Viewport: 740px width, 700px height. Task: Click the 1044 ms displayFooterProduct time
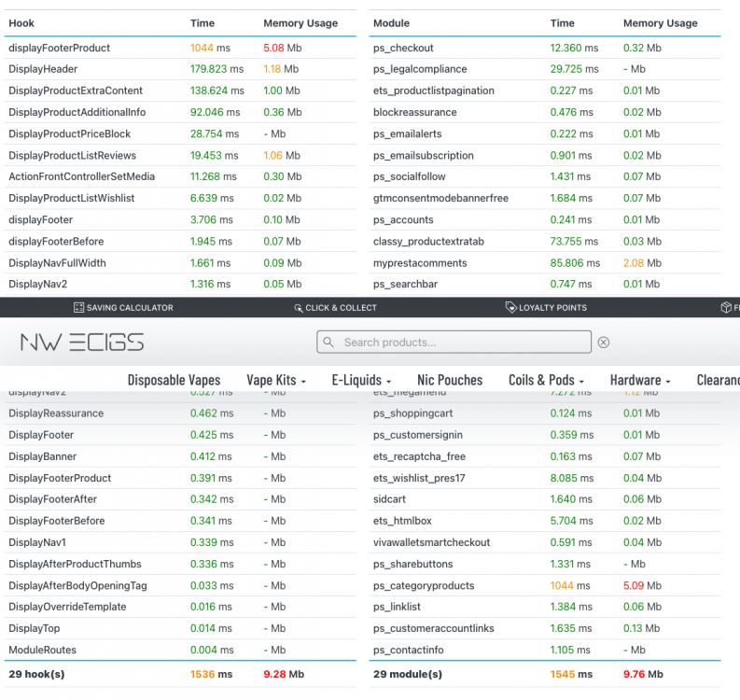(x=210, y=48)
